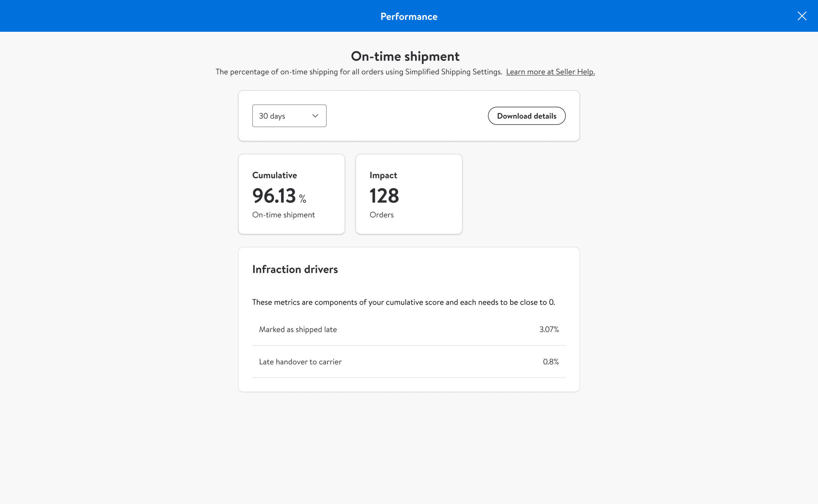Click the Performance header title
This screenshot has width=818, height=504.
click(409, 17)
